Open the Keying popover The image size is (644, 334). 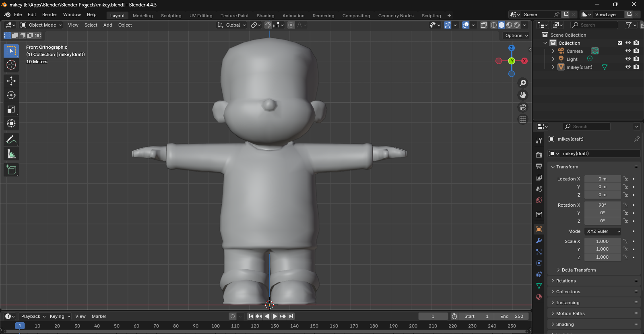click(60, 316)
